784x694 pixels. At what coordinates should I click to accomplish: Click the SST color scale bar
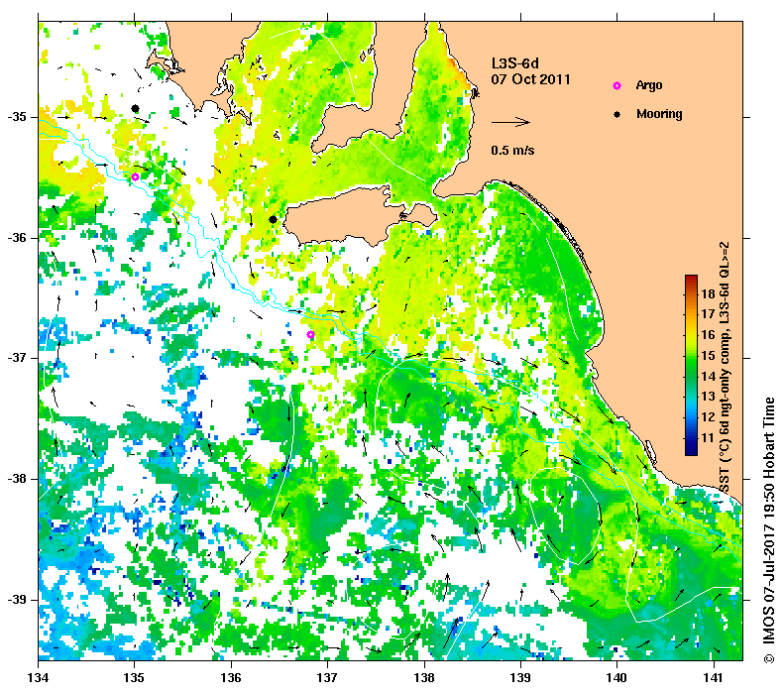(x=691, y=365)
